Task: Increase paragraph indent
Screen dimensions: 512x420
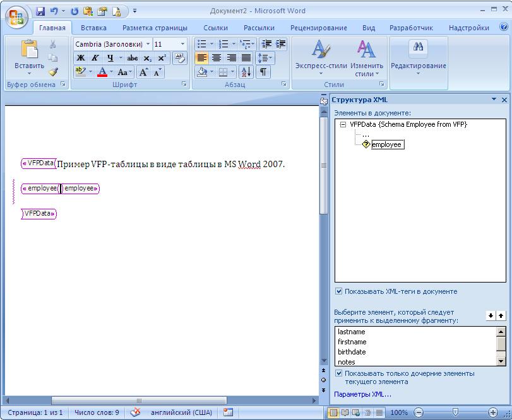Action: coord(280,44)
